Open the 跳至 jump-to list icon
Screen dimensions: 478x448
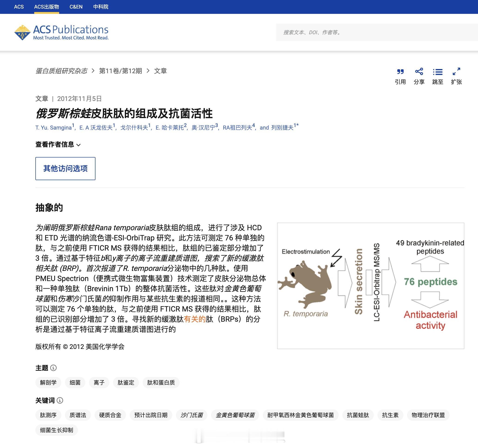pyautogui.click(x=438, y=72)
